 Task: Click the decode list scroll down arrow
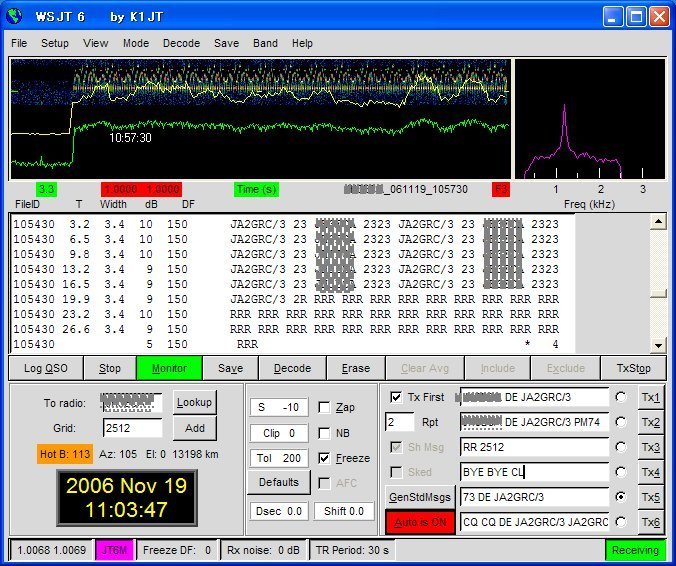point(658,345)
